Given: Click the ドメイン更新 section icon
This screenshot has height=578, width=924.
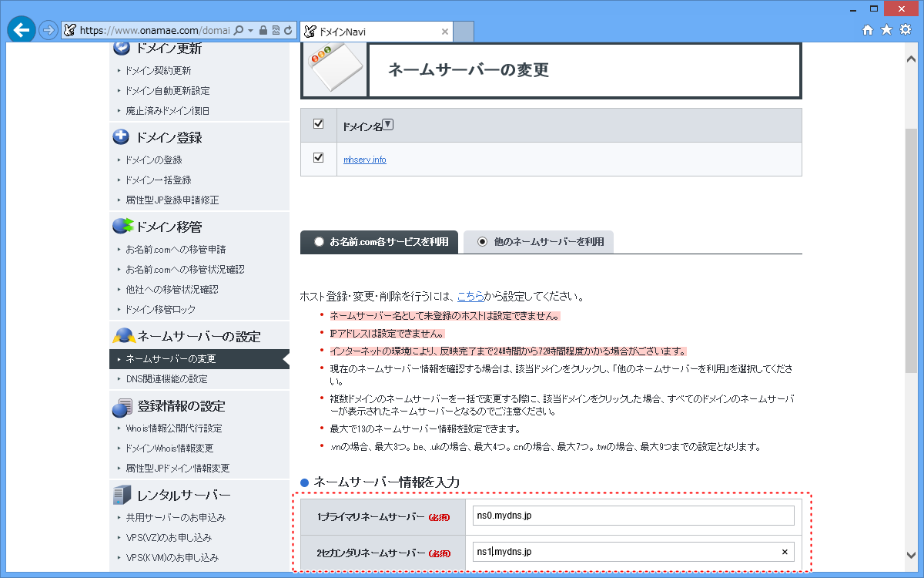Looking at the screenshot, I should pos(122,48).
